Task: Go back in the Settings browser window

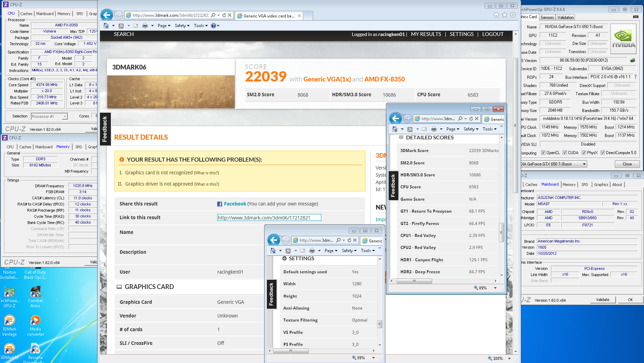Action: pyautogui.click(x=274, y=240)
